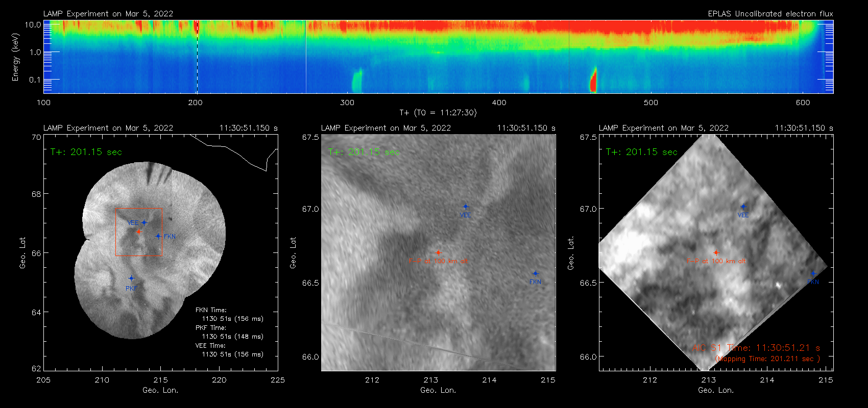Click the green 'T+: 201.15 sec' label in left map
Viewport: 868px width, 408px height.
pos(86,152)
